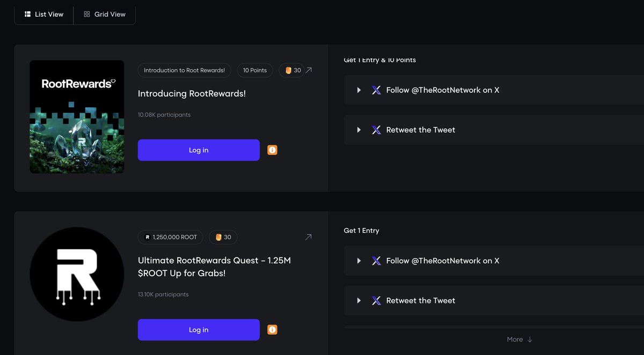Open the circular R logo thumbnail
The height and width of the screenshot is (355, 644).
click(77, 274)
